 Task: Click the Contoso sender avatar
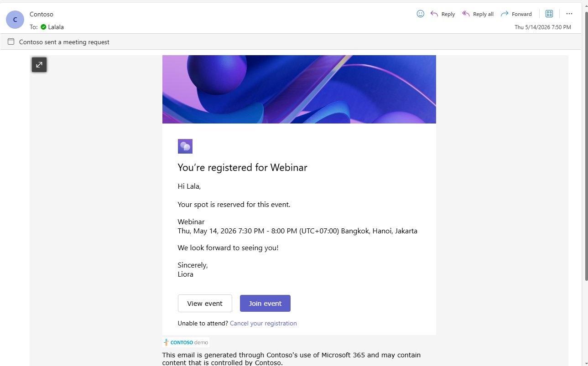point(15,20)
